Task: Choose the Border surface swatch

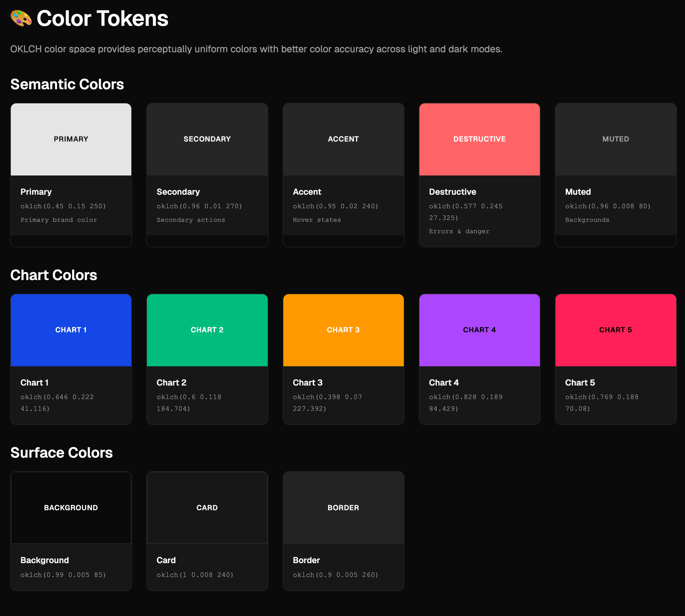Action: pyautogui.click(x=343, y=508)
